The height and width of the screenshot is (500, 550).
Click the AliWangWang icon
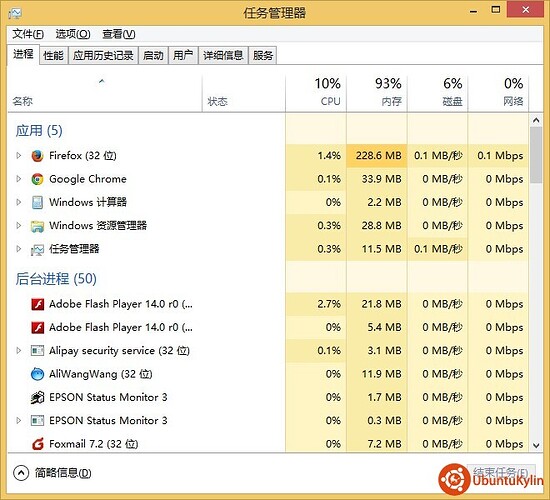37,374
